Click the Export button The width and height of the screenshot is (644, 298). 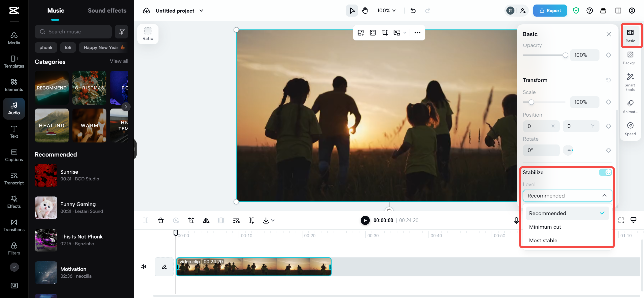[x=550, y=11]
